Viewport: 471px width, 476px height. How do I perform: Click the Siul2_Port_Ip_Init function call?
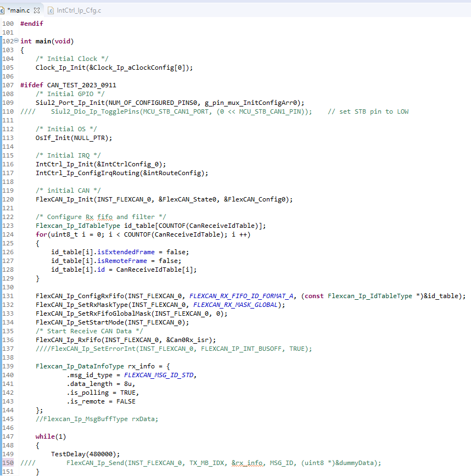coord(170,103)
